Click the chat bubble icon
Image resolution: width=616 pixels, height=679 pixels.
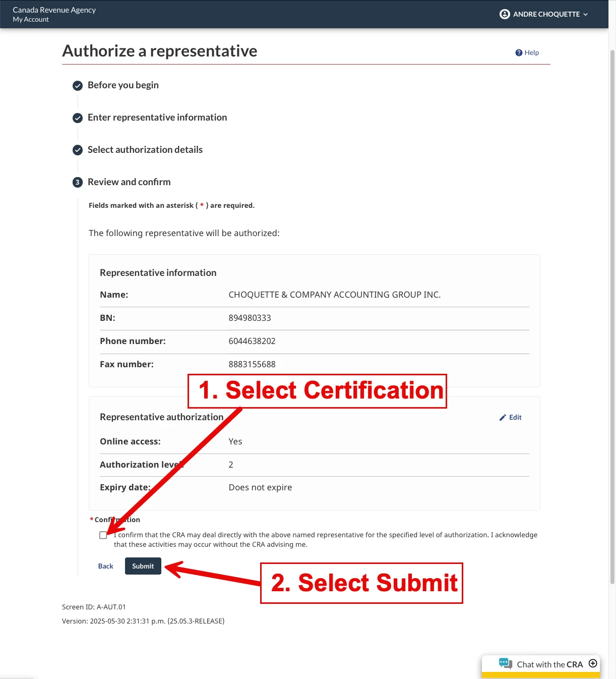[505, 663]
